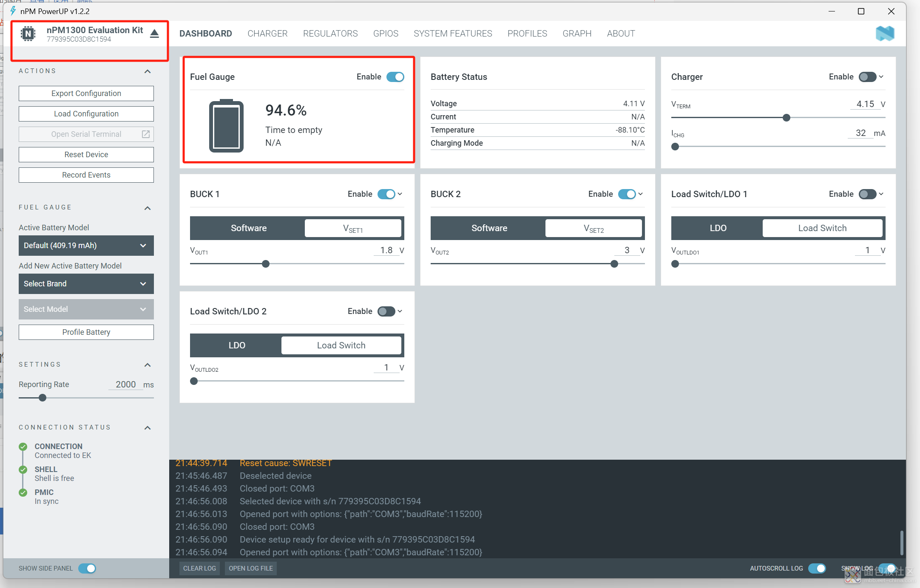Click Open Log File button
The width and height of the screenshot is (920, 588).
[x=251, y=568]
